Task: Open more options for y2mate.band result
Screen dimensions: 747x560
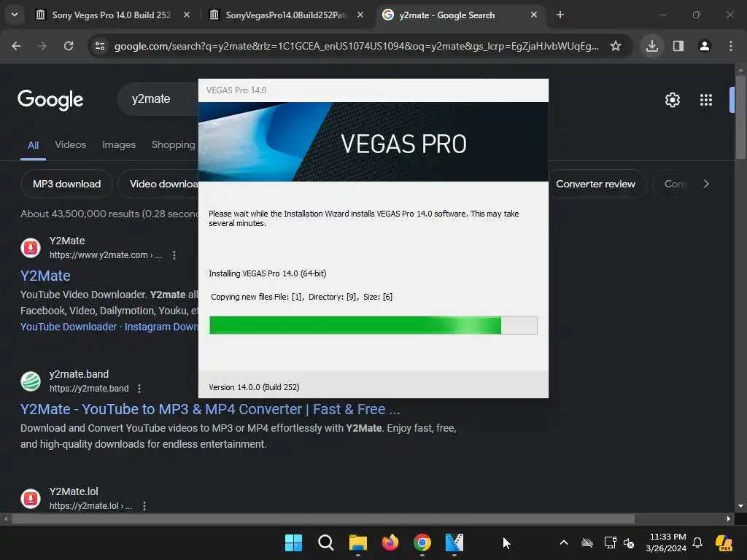Action: coord(139,389)
